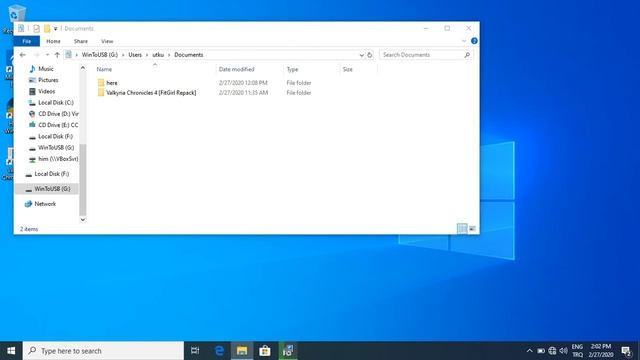Click the navigation pane scrollbar thumb
This screenshot has height=360, width=640.
83,180
